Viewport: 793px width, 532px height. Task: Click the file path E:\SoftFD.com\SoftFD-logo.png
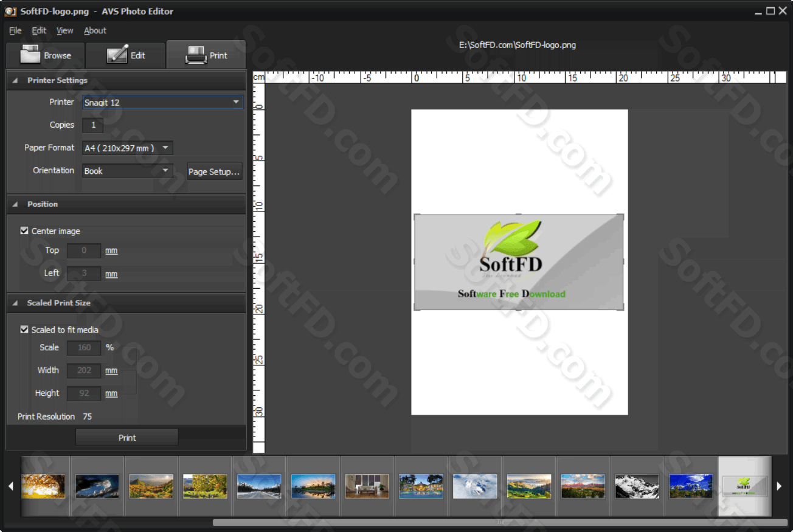coord(518,45)
